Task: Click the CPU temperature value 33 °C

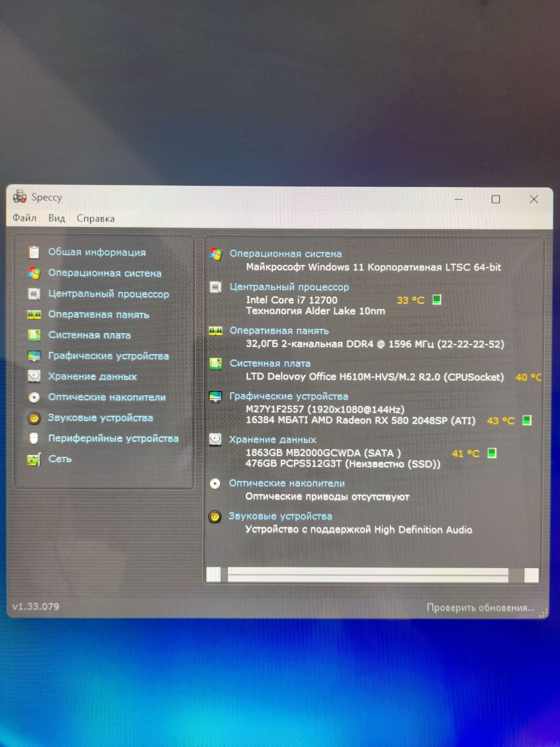Action: point(411,300)
